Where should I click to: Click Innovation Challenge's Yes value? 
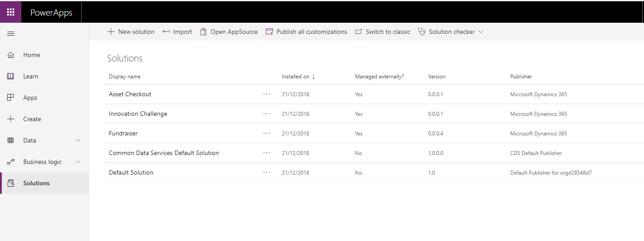(359, 114)
